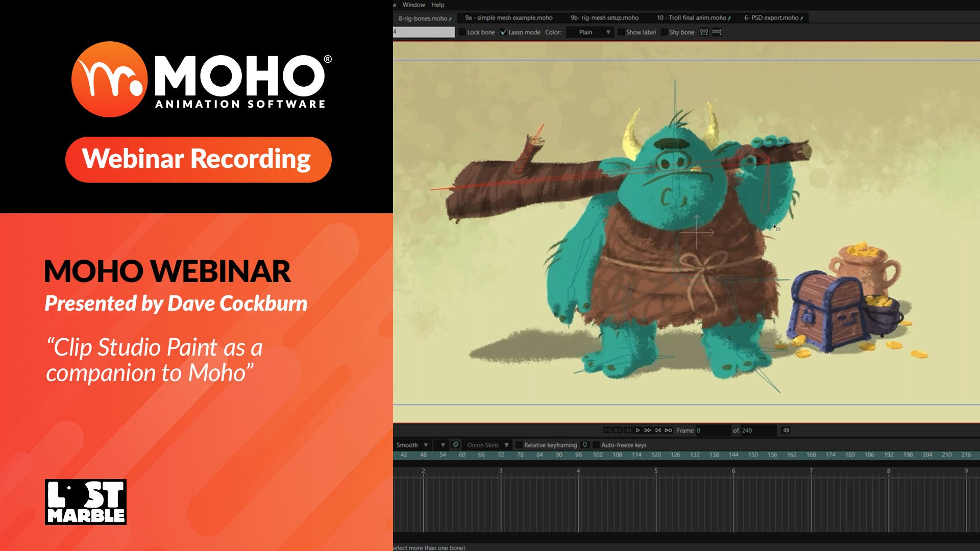Click the step forward one frame icon

648,430
